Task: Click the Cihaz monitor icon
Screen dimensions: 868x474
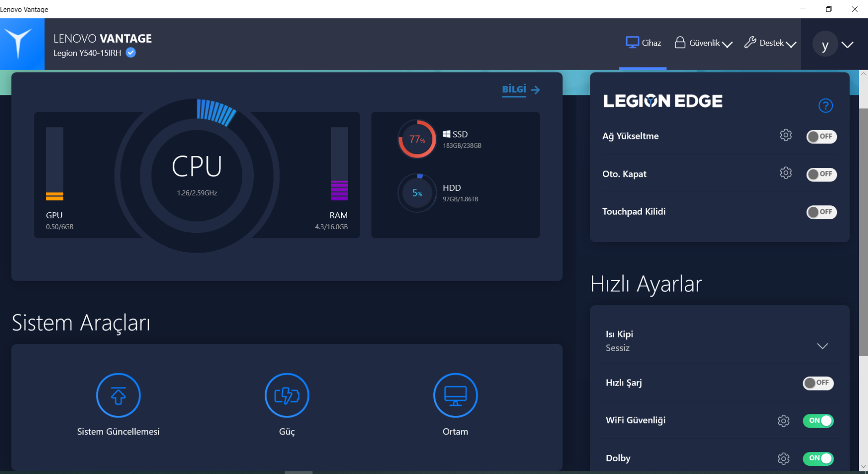Action: [x=632, y=43]
